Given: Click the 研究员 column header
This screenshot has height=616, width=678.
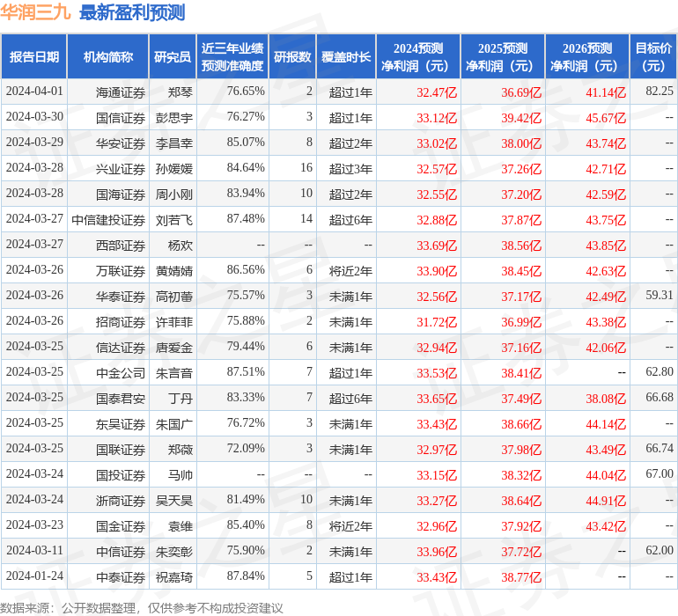Looking at the screenshot, I should pos(173,56).
